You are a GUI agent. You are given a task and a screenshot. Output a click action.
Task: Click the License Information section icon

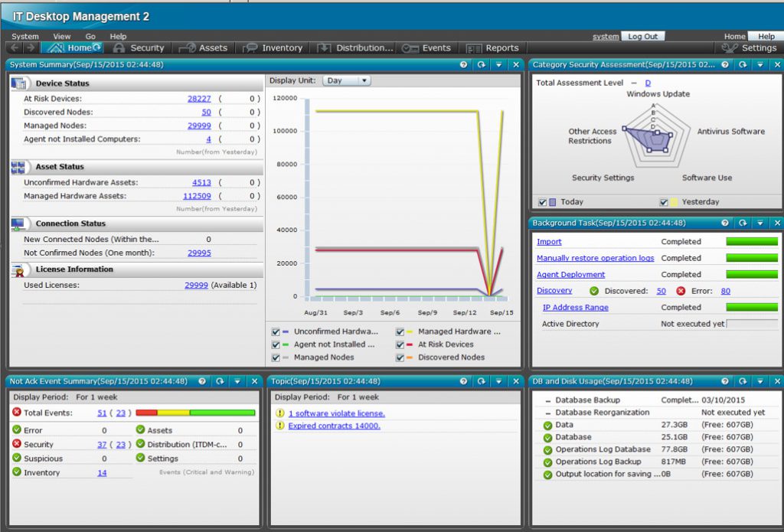tap(18, 270)
